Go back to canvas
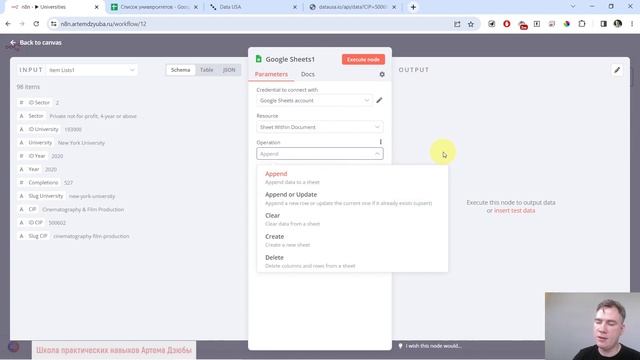The width and height of the screenshot is (640, 360). pyautogui.click(x=36, y=42)
